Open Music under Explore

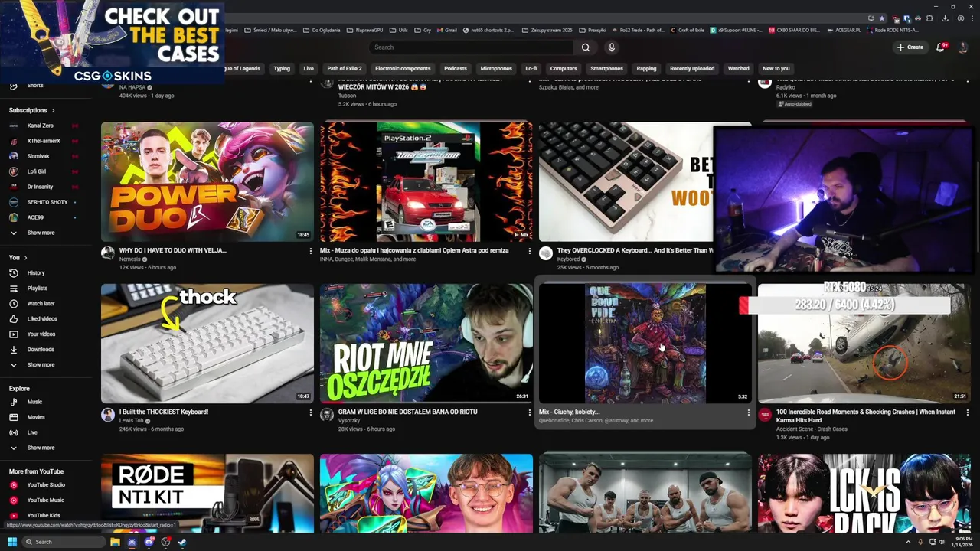[x=34, y=402]
